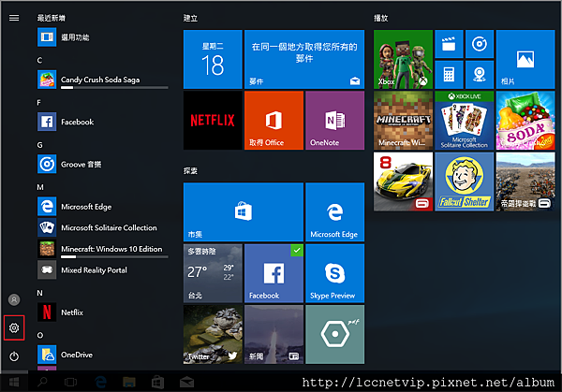The height and width of the screenshot is (392, 562).
Task: Open the Candy Crush Soda tile
Action: [525, 121]
